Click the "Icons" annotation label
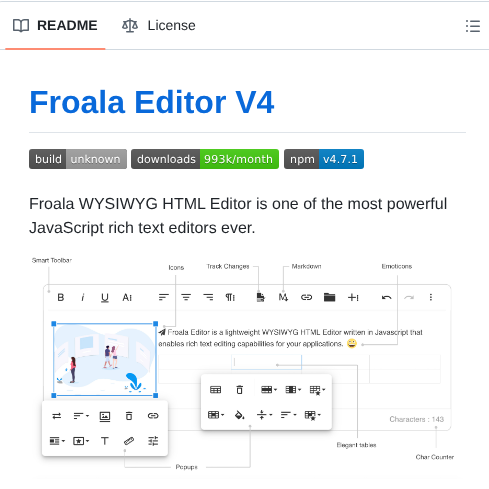Viewport: 489px width, 489px height. point(176,267)
